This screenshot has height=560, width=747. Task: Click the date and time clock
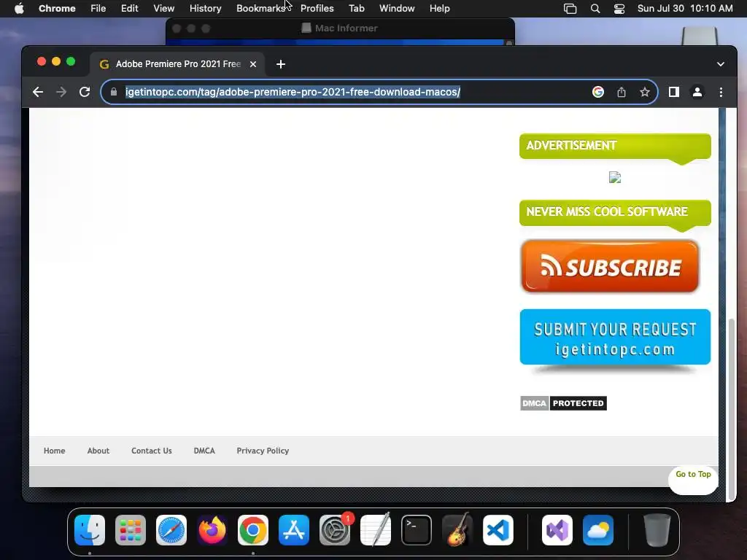(685, 9)
